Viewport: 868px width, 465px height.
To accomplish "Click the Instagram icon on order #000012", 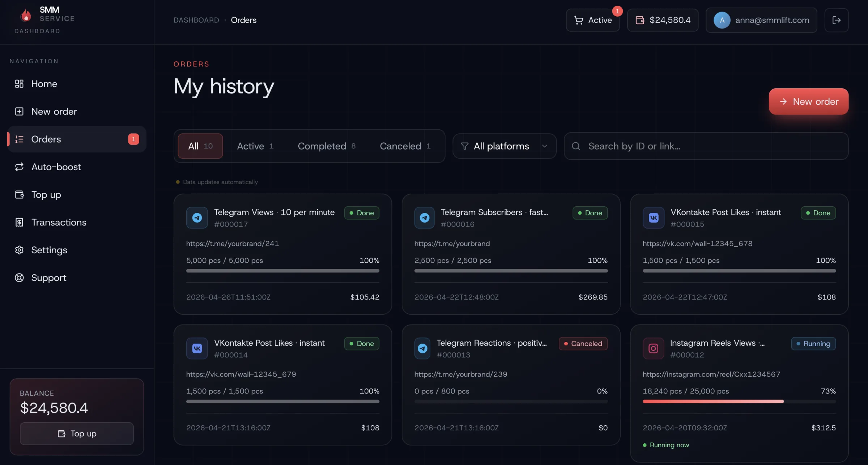I will 653,348.
